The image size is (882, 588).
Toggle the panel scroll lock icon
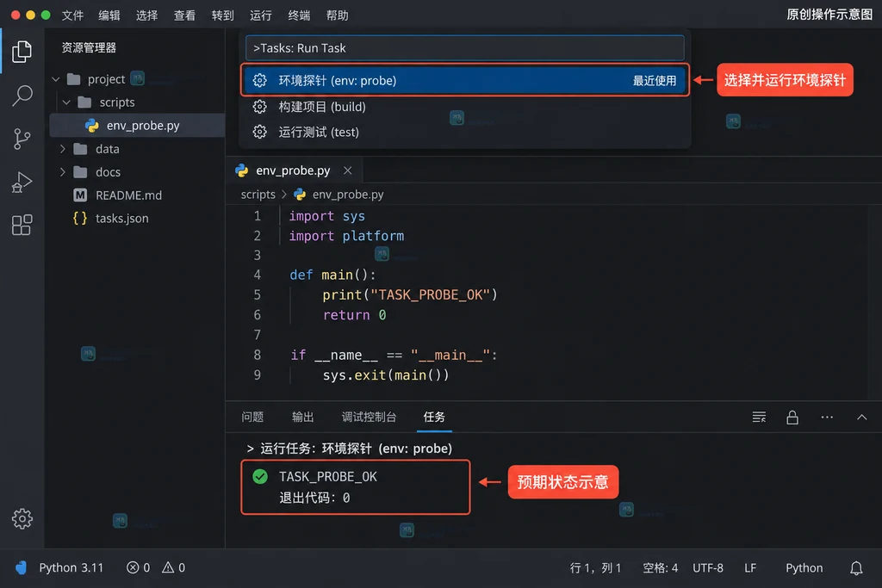792,417
